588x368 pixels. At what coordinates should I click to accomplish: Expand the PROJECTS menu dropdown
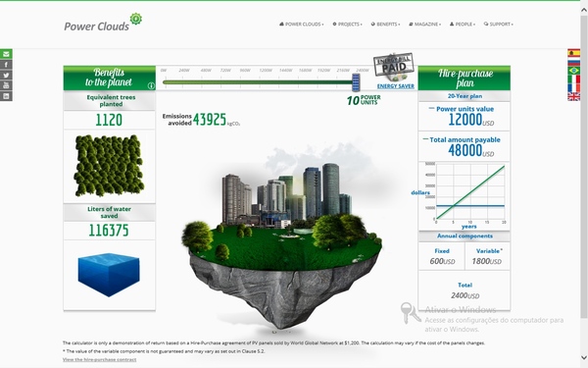click(x=347, y=24)
